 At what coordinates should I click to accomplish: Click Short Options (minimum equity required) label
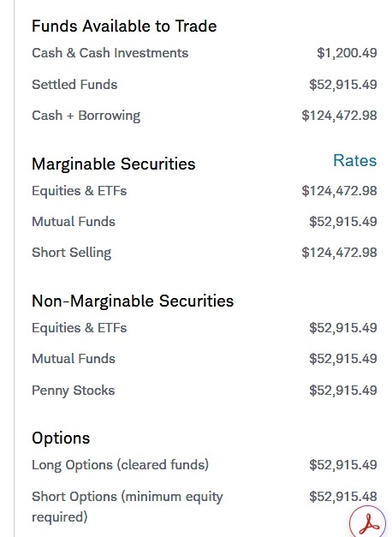pos(128,506)
